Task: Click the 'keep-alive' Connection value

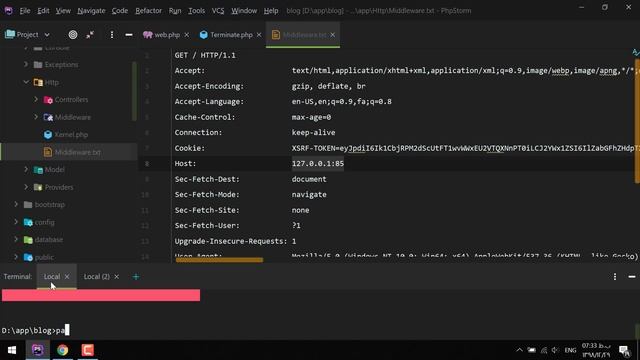Action: point(313,133)
